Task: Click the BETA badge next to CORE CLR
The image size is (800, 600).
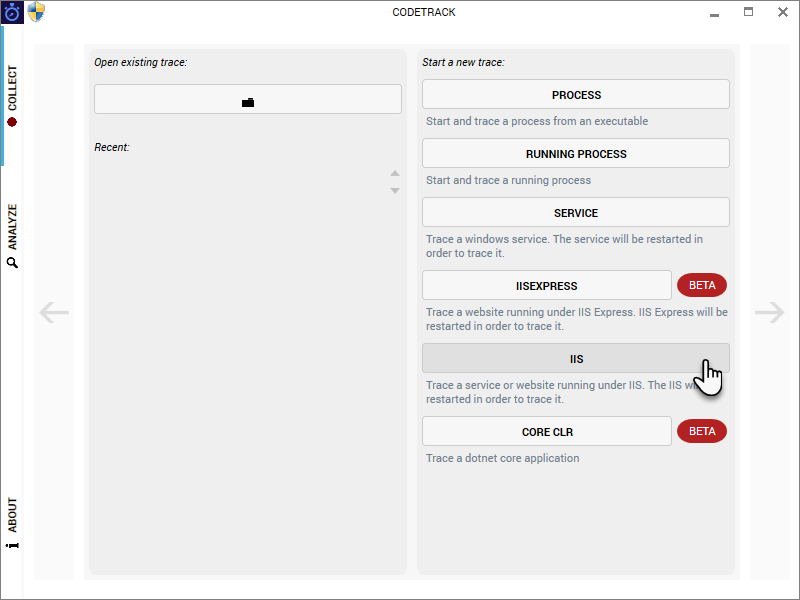Action: 702,431
